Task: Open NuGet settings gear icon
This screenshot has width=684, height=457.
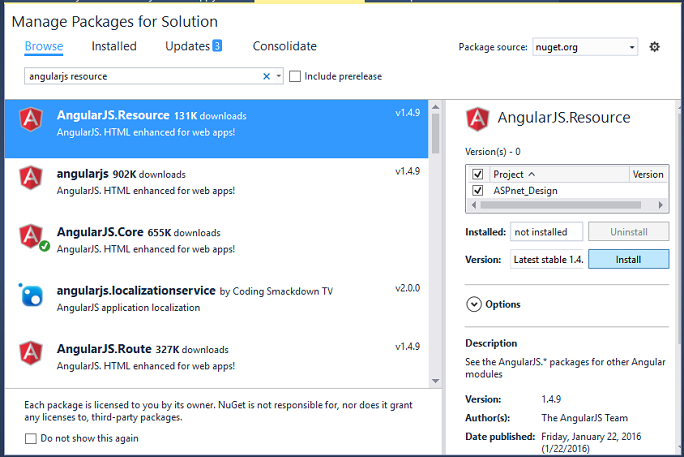Action: click(654, 47)
